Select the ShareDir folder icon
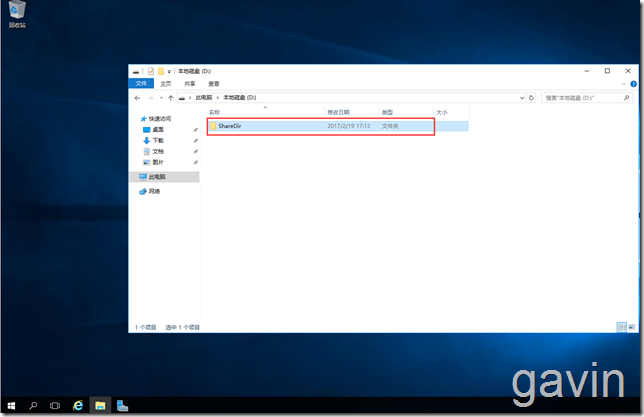The image size is (644, 417). click(213, 126)
